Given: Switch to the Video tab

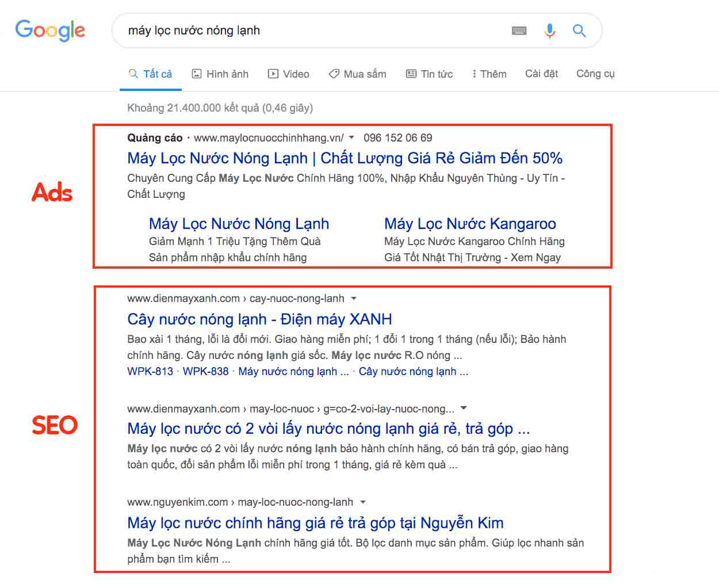Looking at the screenshot, I should (289, 74).
